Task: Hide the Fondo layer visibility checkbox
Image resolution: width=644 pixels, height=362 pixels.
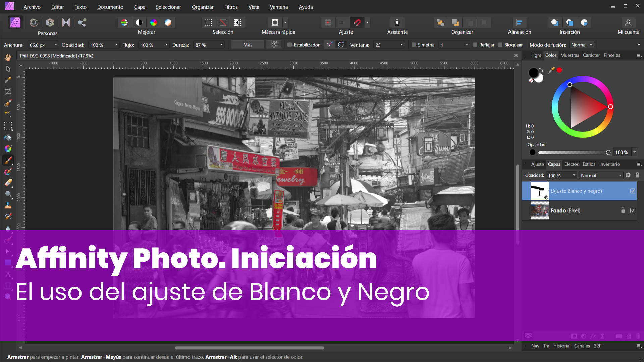Action: 633,210
